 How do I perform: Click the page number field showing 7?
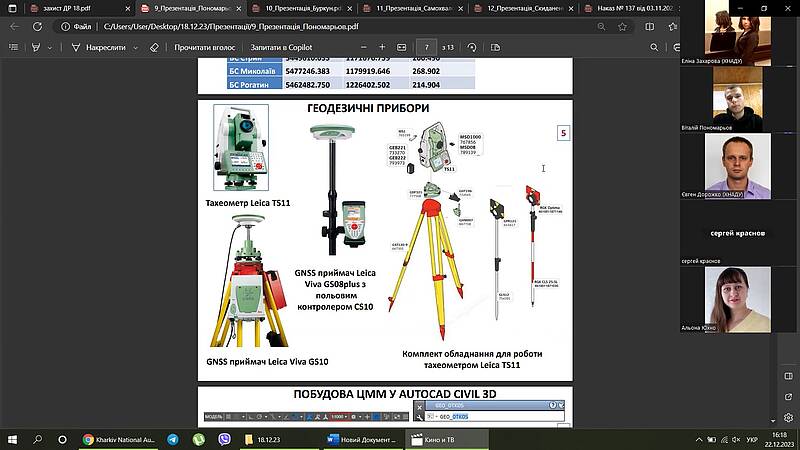point(426,47)
